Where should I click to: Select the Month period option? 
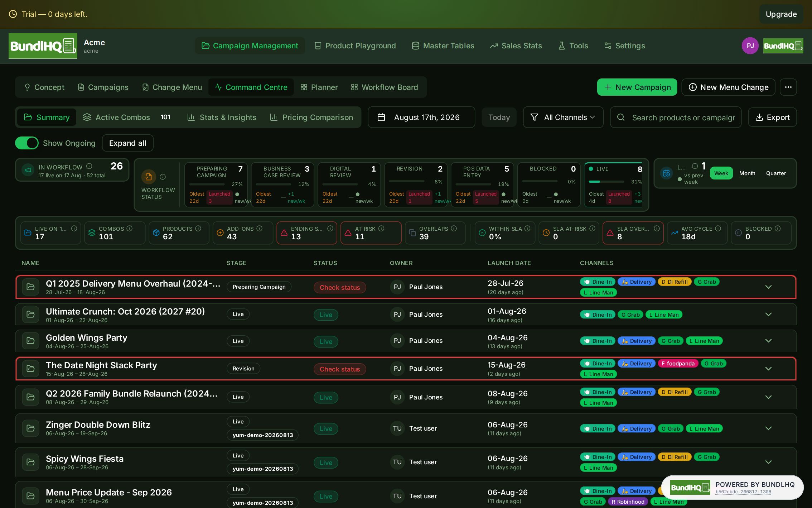[x=747, y=173]
